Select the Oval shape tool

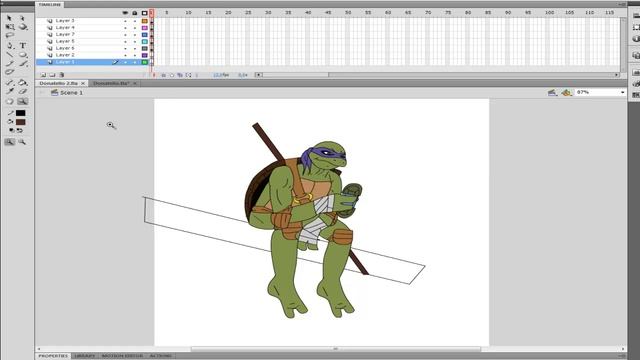23,54
